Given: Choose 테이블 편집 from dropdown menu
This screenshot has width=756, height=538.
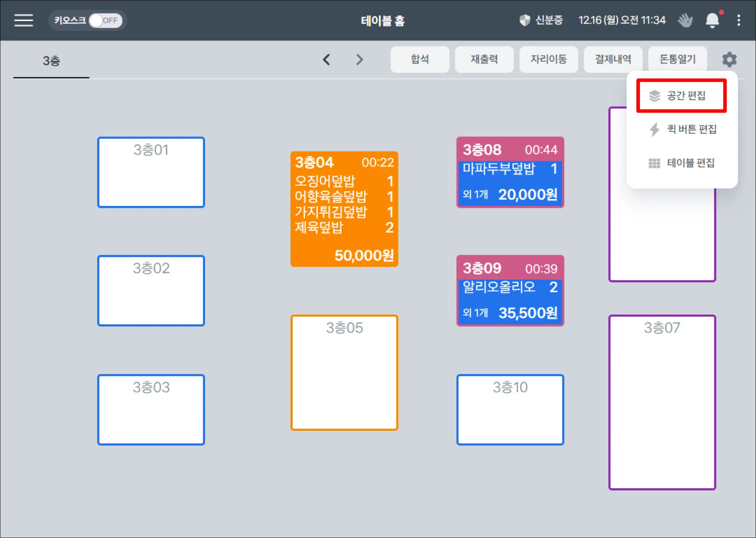Looking at the screenshot, I should 682,163.
